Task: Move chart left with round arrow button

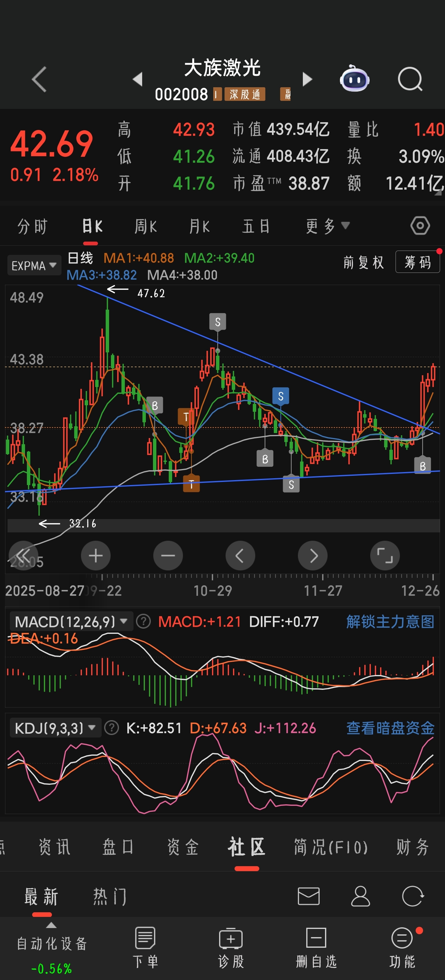Action: (240, 556)
